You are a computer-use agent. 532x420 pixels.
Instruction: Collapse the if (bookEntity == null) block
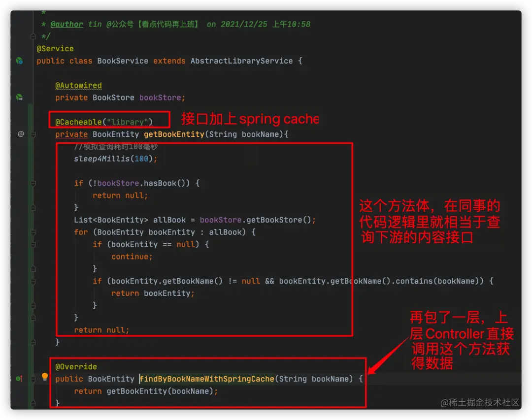(x=33, y=245)
